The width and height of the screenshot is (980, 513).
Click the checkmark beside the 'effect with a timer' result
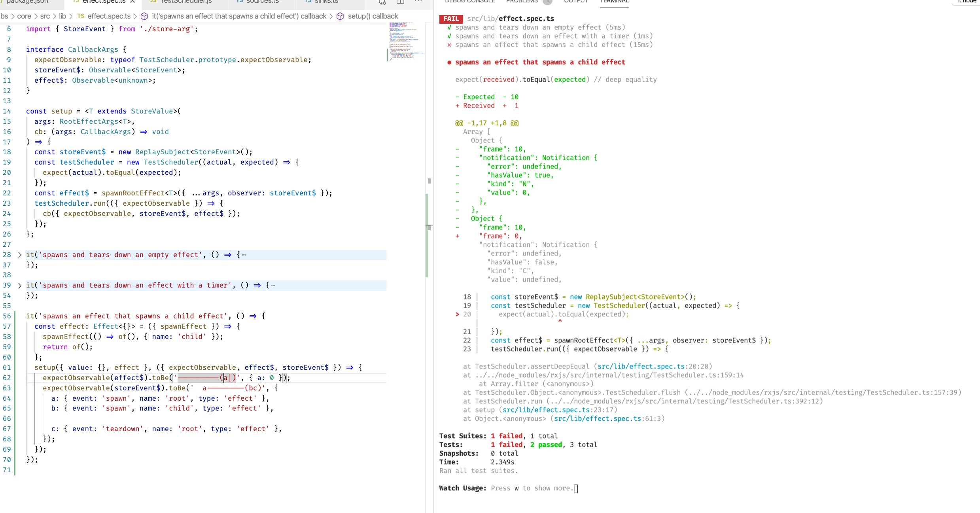click(x=449, y=36)
